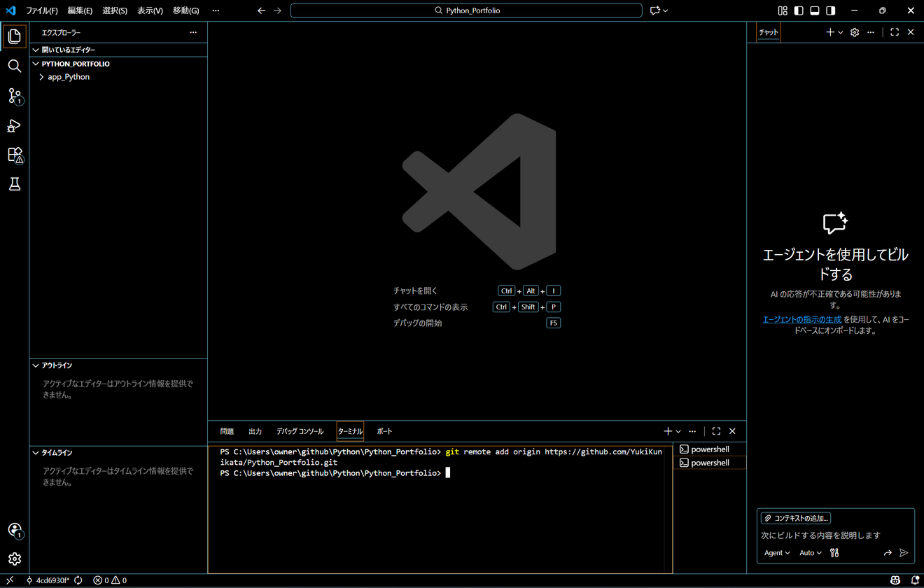Open the chat panel settings gear
924x588 pixels.
(x=855, y=32)
